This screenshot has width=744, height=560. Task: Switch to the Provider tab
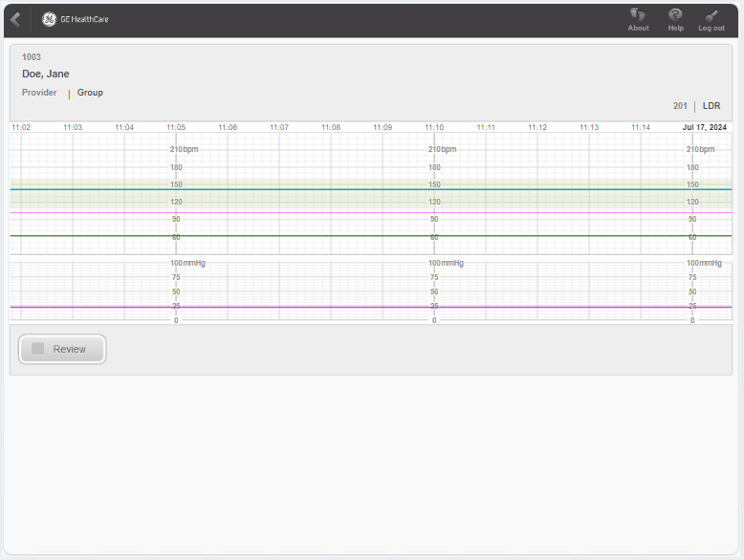pos(39,93)
